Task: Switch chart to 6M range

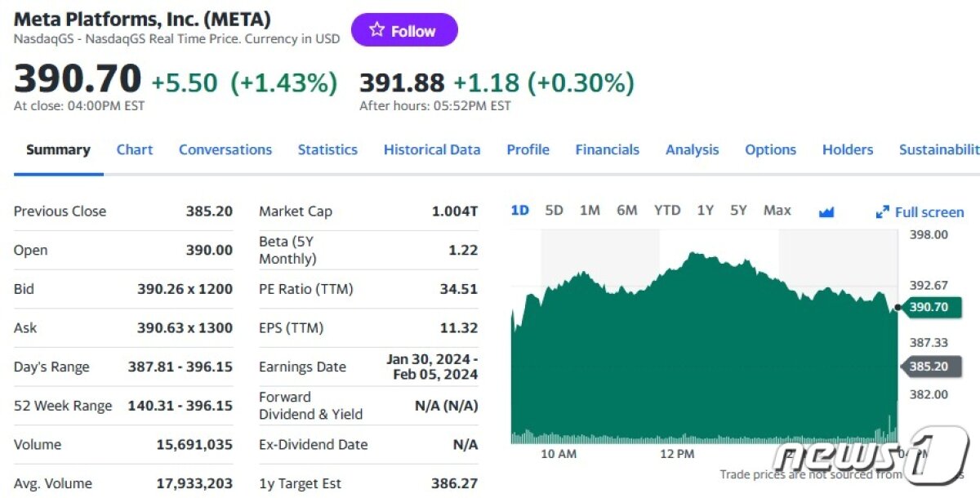Action: click(x=626, y=211)
